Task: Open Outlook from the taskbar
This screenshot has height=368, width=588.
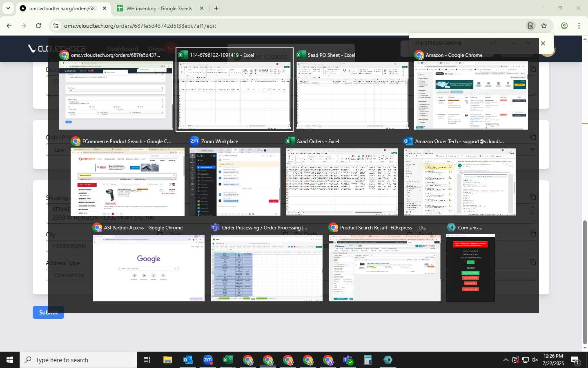Action: point(188,360)
